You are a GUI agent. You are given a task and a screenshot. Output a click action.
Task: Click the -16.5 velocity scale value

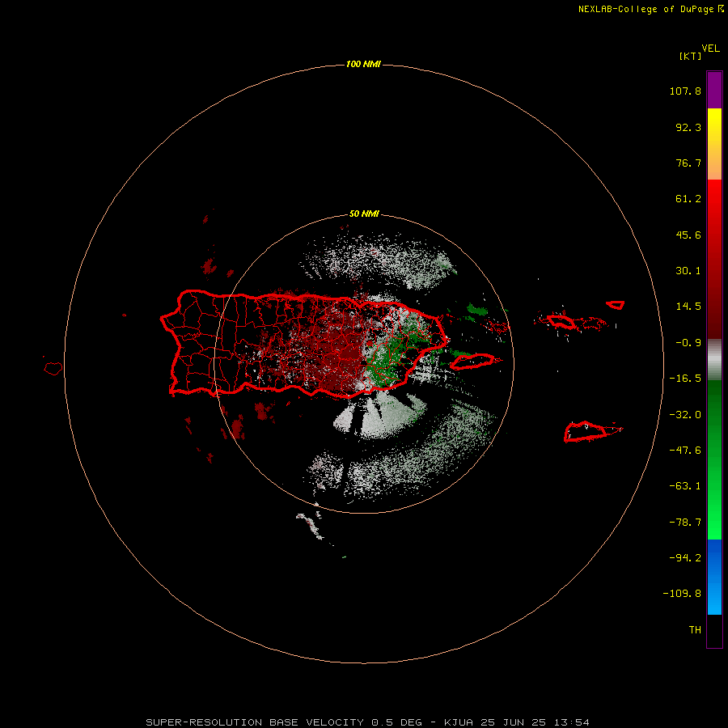point(685,379)
